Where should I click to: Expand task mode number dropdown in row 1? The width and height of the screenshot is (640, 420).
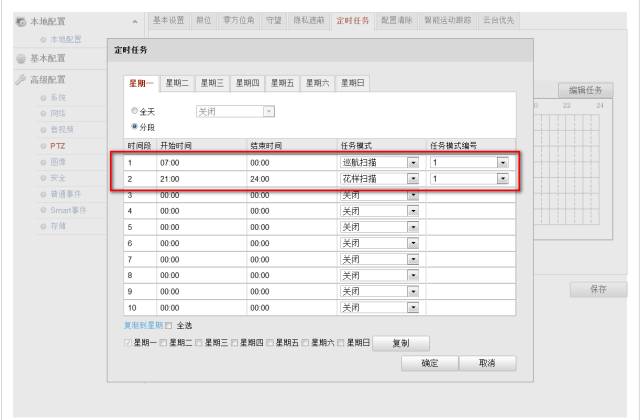502,161
